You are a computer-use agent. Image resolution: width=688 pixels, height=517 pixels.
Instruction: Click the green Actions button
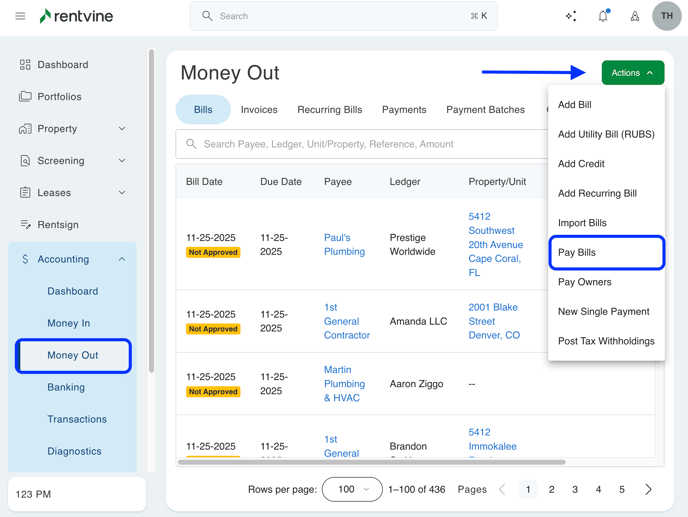(x=632, y=73)
